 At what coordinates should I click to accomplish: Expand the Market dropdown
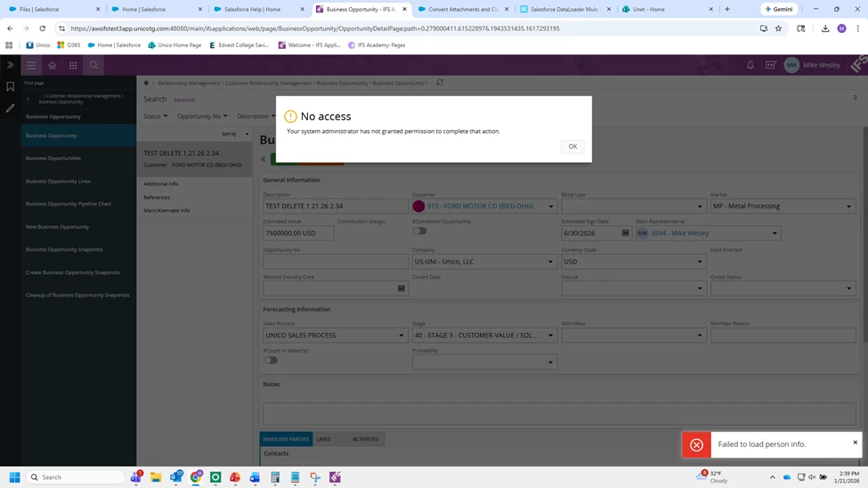848,206
